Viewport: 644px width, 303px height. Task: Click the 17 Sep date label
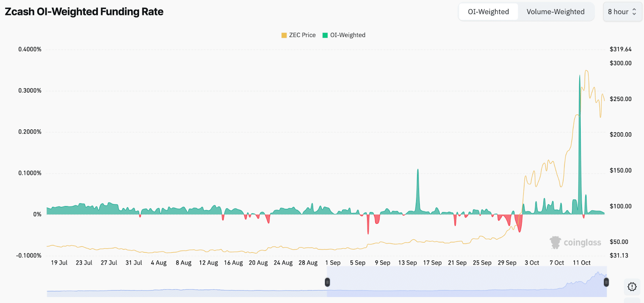point(433,263)
